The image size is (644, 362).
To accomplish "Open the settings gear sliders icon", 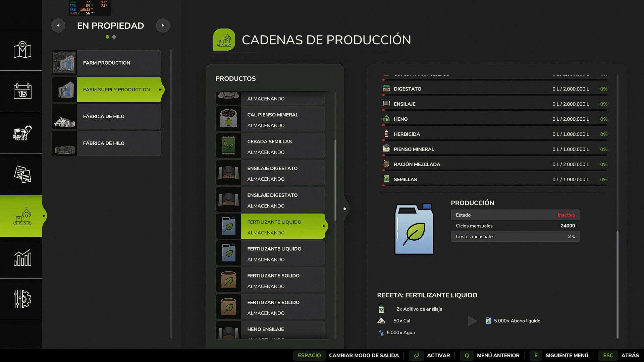I will [x=22, y=299].
